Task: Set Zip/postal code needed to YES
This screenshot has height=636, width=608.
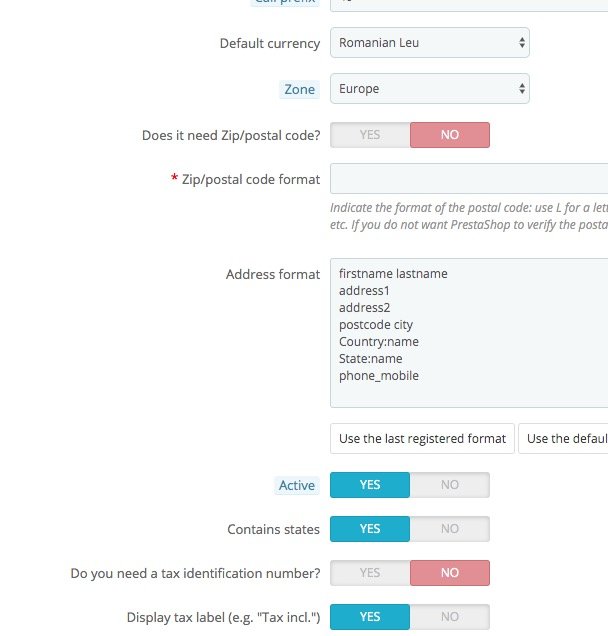Action: [x=370, y=135]
